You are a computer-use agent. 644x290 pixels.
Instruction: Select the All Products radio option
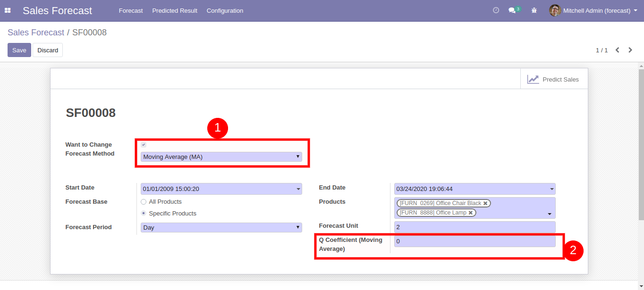click(144, 202)
